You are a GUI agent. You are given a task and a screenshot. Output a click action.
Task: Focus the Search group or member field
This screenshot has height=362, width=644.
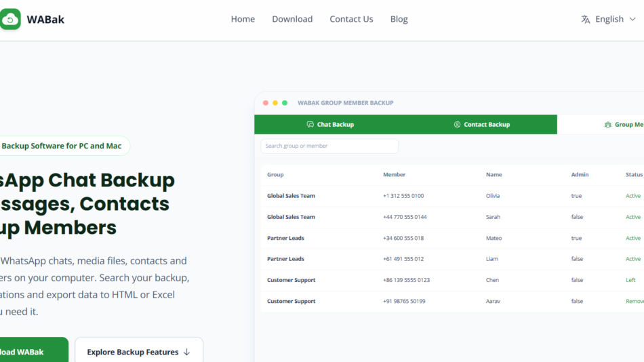click(x=329, y=146)
